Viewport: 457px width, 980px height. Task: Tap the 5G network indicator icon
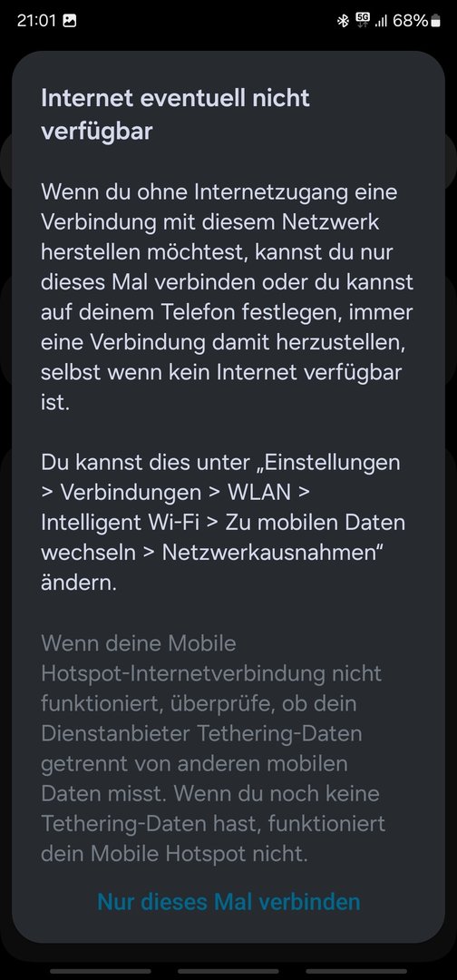[362, 20]
